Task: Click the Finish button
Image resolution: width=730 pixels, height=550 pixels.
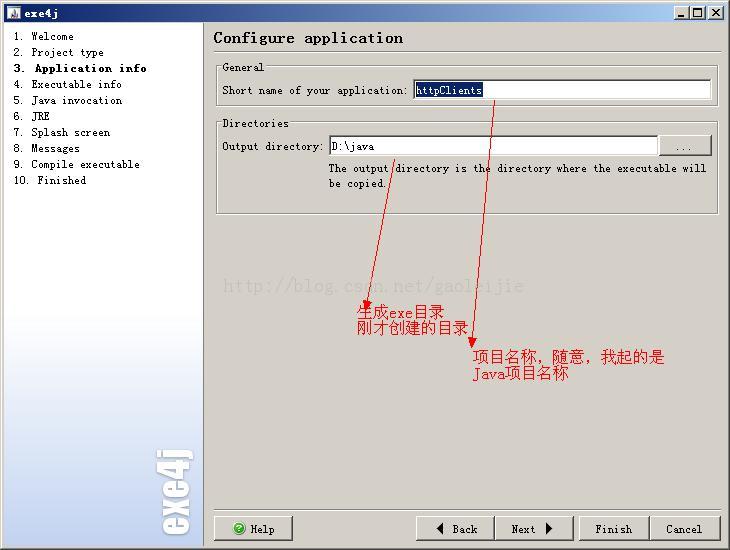Action: coord(614,529)
